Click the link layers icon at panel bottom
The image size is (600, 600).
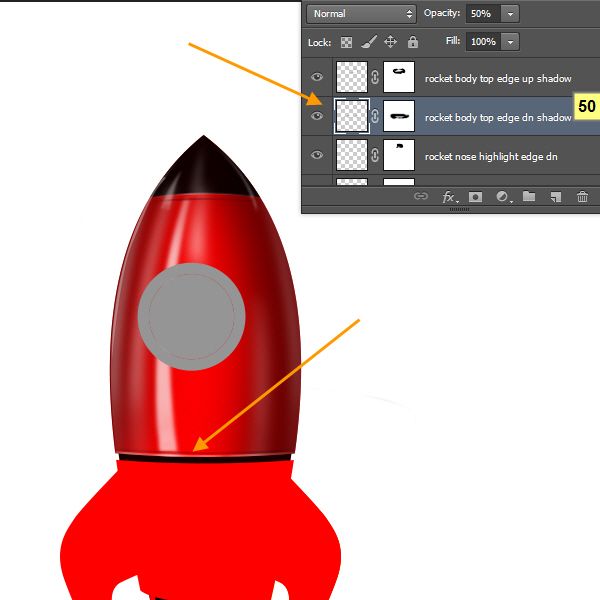421,197
